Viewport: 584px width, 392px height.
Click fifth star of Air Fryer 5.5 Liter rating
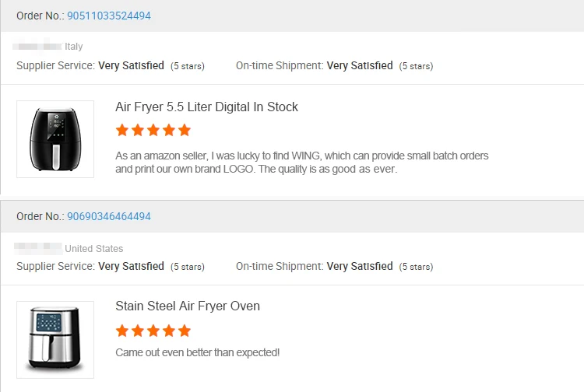[185, 130]
